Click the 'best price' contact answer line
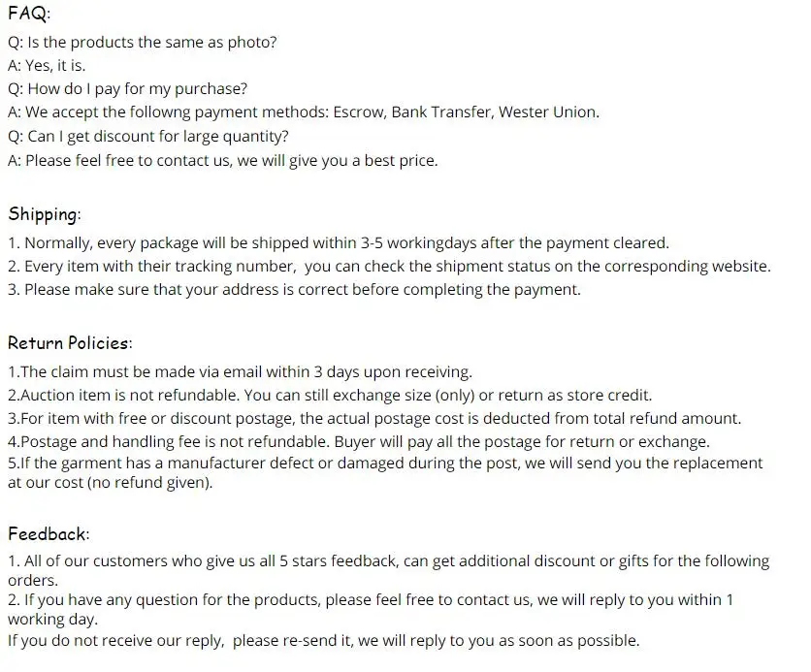The image size is (811, 672). coord(223,161)
